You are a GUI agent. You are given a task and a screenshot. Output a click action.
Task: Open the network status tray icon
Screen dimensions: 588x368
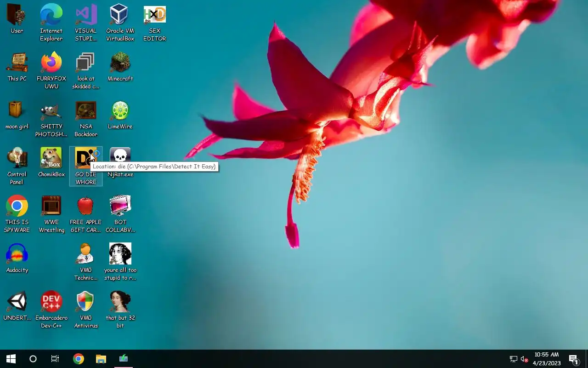click(x=514, y=359)
